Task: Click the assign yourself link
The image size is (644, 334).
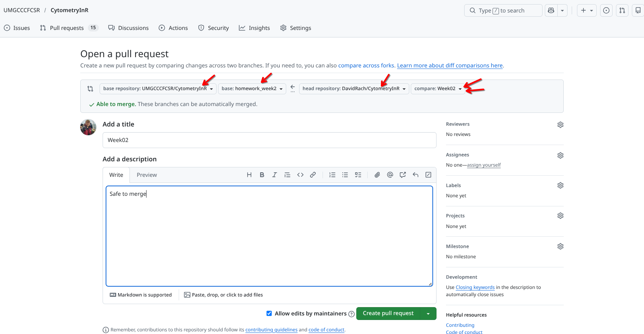Action: click(483, 165)
